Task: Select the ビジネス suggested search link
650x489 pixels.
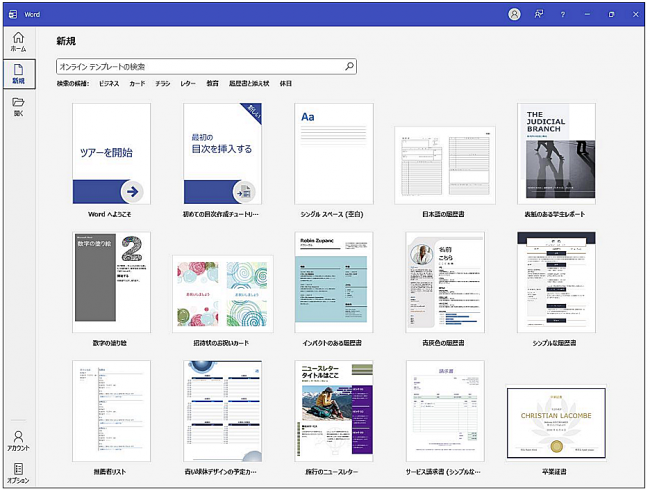Action: (108, 84)
